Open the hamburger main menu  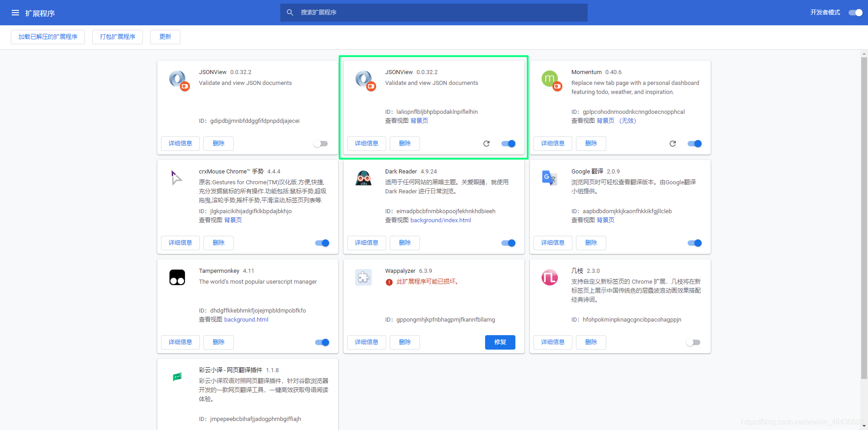coord(15,13)
